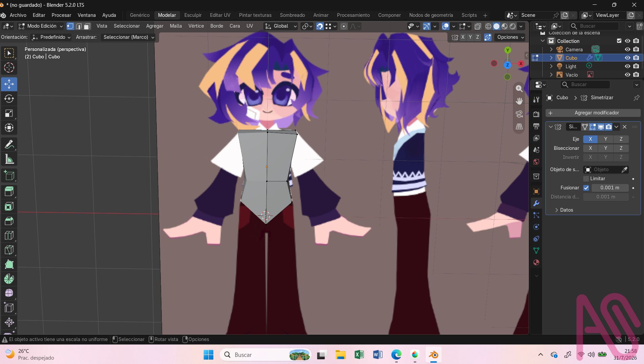Remove the Simetrizar modifier with X
The height and width of the screenshot is (364, 644).
coord(624,127)
